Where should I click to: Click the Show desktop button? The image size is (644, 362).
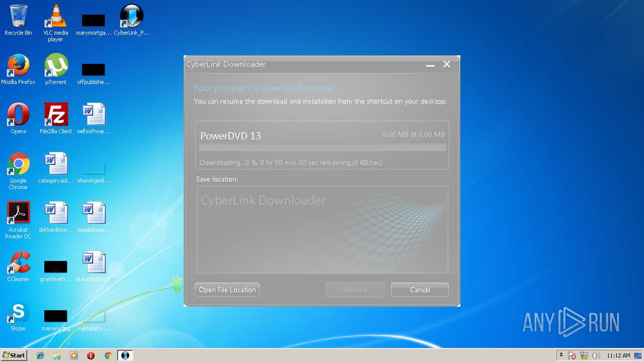click(638, 355)
